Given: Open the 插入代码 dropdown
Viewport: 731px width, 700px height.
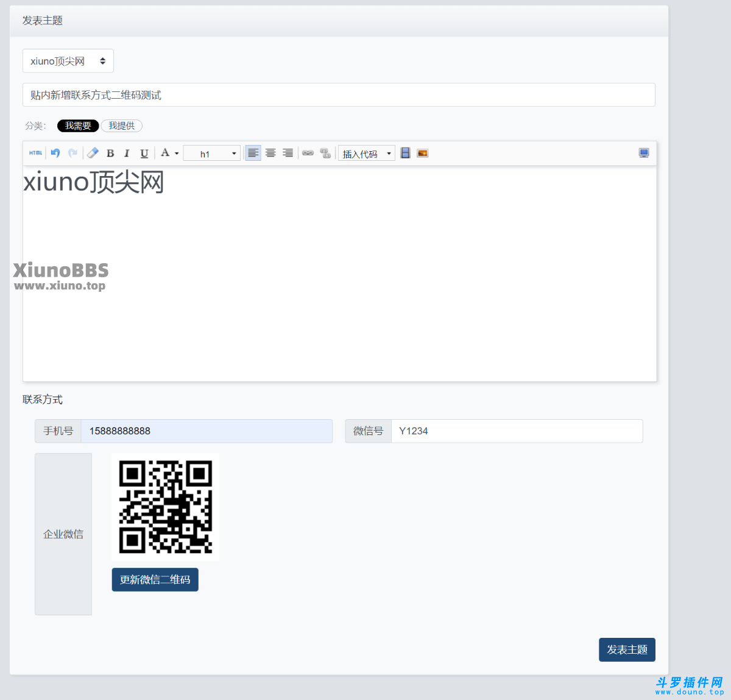Looking at the screenshot, I should click(x=367, y=154).
